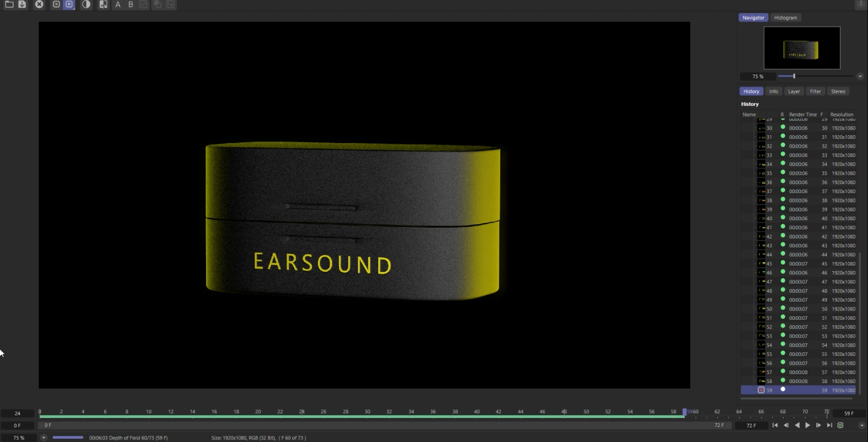This screenshot has width=868, height=442.
Task: Click frame 52 thumbnail icon in history
Action: tap(761, 327)
